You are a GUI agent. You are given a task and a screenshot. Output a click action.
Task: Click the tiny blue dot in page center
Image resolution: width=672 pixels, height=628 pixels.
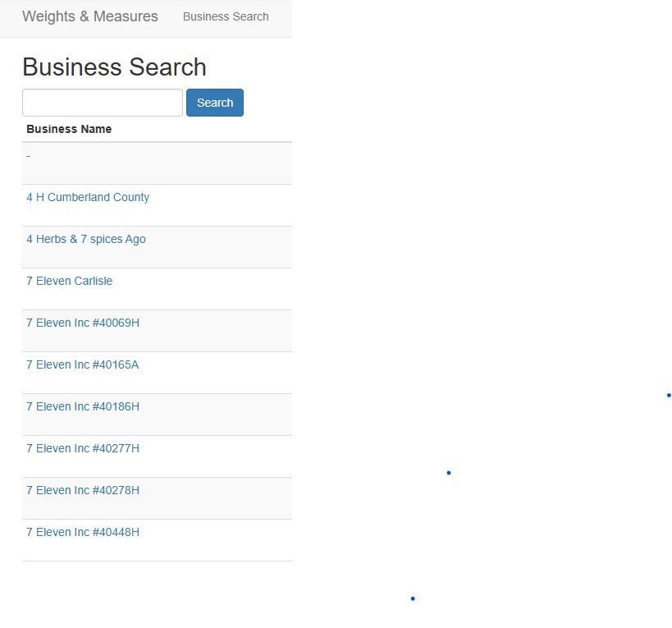pyautogui.click(x=448, y=472)
